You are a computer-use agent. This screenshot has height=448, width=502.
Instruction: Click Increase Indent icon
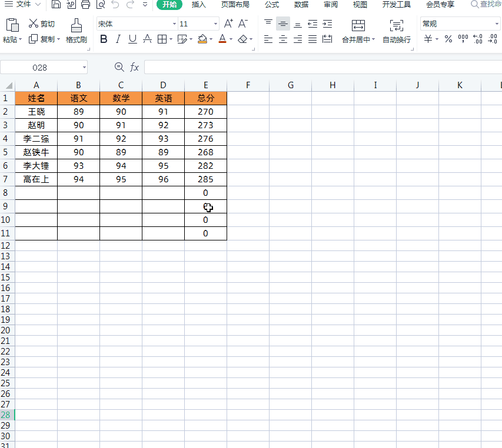click(327, 24)
